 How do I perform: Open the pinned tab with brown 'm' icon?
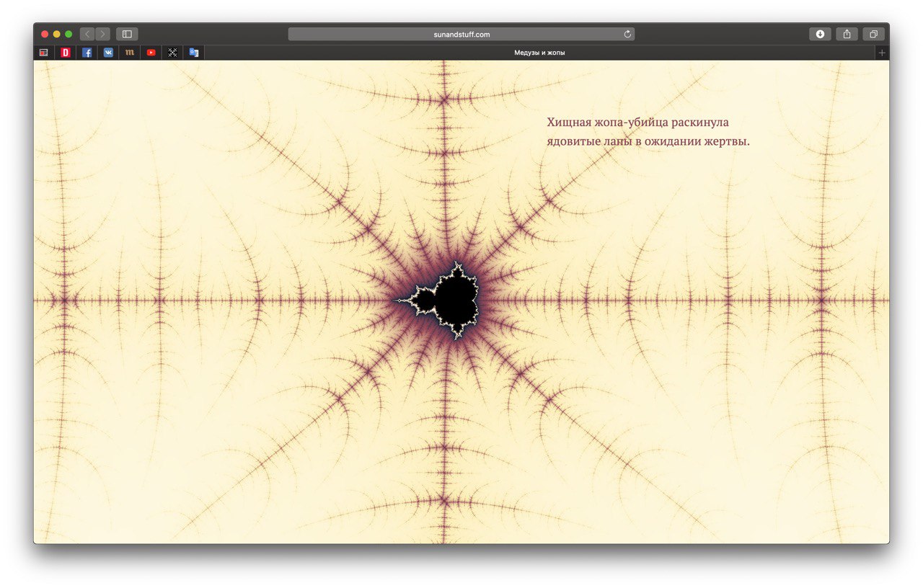[130, 53]
